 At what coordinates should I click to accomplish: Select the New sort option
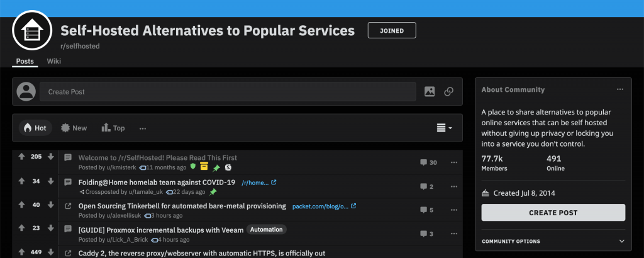[74, 128]
